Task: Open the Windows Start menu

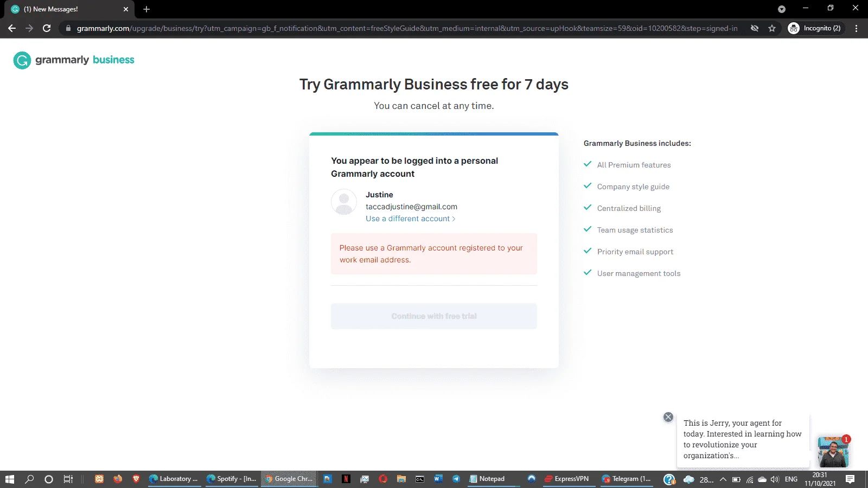Action: [10, 479]
